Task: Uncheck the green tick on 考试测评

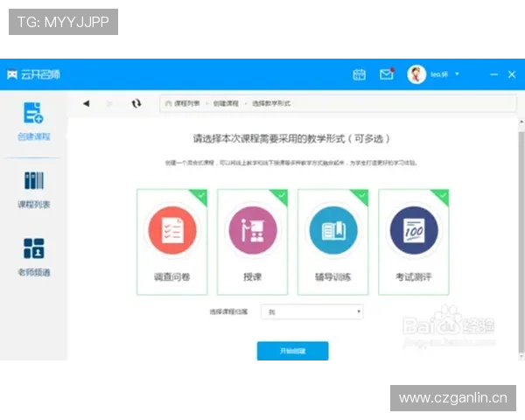Action: [x=443, y=196]
